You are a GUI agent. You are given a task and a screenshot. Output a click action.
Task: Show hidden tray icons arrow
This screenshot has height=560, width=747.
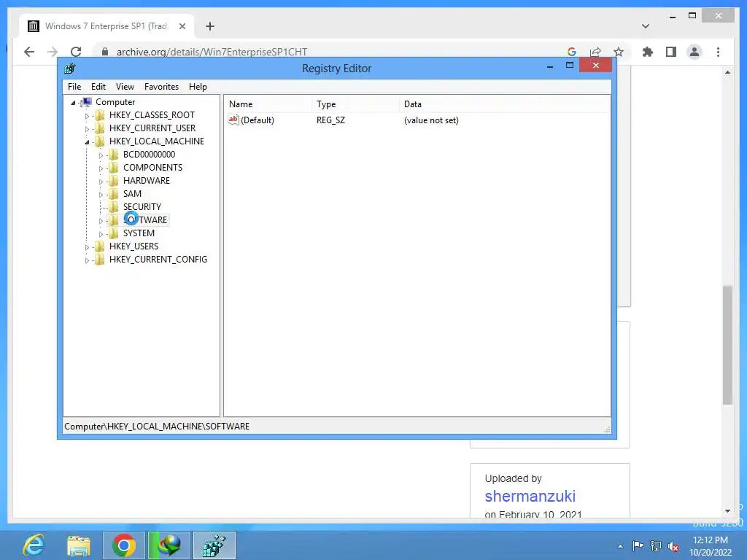tap(620, 546)
